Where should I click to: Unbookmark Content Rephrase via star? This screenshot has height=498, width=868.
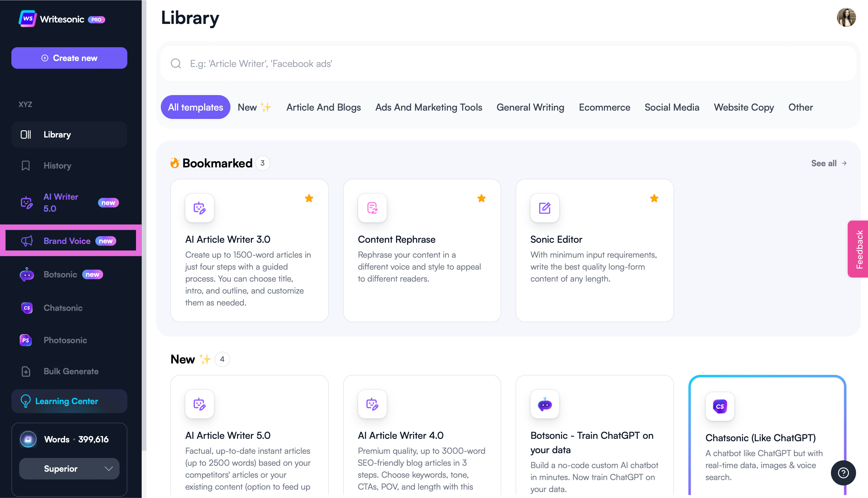pyautogui.click(x=482, y=198)
